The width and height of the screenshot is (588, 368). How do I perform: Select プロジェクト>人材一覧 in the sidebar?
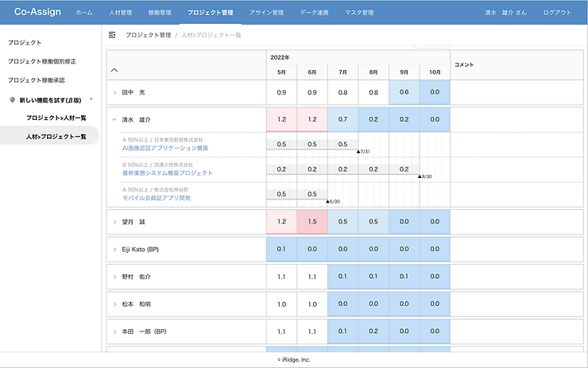pyautogui.click(x=56, y=118)
